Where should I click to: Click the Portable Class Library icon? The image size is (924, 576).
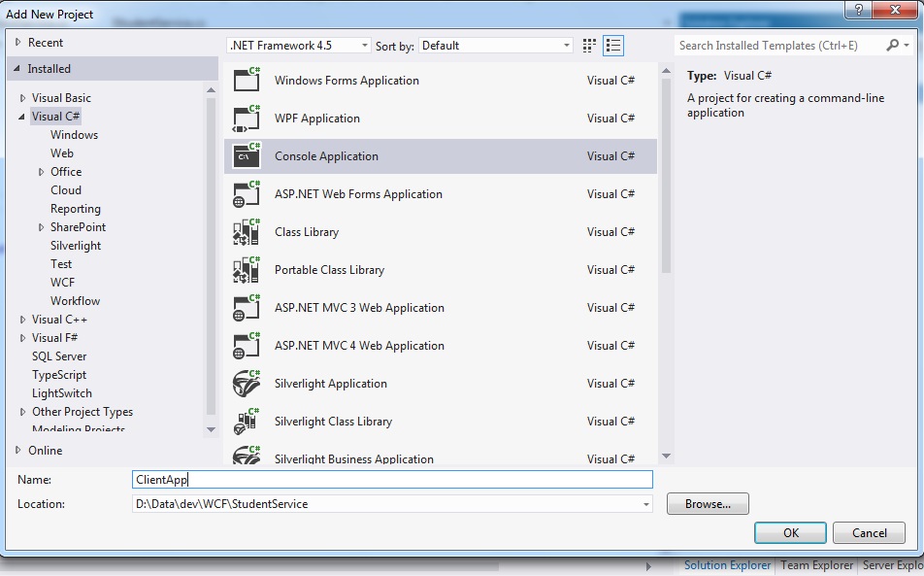point(247,269)
